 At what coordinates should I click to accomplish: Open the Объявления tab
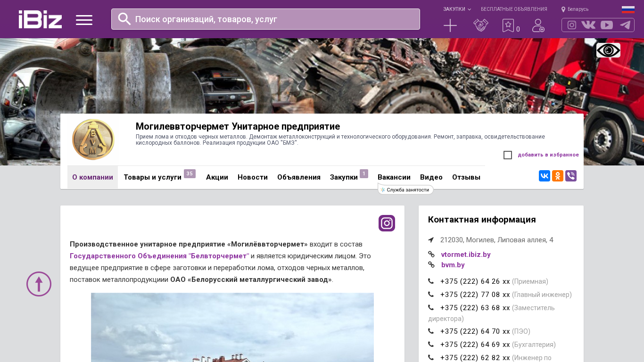(299, 177)
